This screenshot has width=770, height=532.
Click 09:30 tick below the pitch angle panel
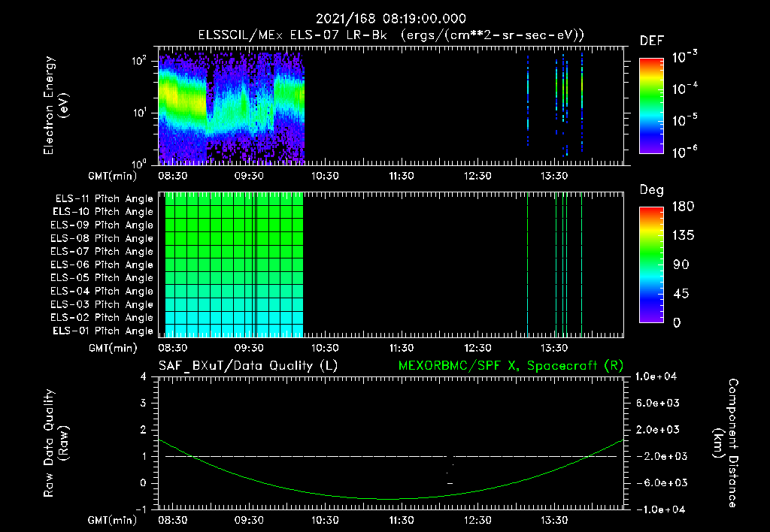pyautogui.click(x=248, y=348)
